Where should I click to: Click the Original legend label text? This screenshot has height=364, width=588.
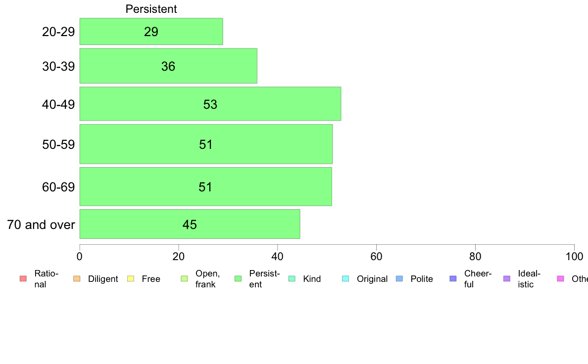372,279
